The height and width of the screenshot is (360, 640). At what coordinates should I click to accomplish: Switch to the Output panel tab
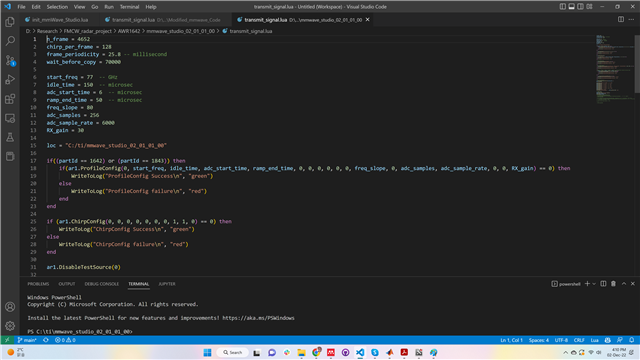coord(67,284)
